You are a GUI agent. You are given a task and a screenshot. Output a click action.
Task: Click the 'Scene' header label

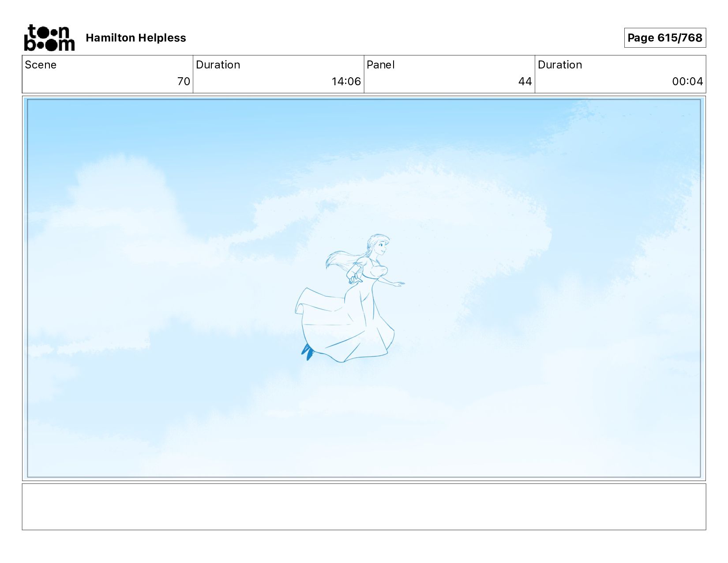point(41,65)
